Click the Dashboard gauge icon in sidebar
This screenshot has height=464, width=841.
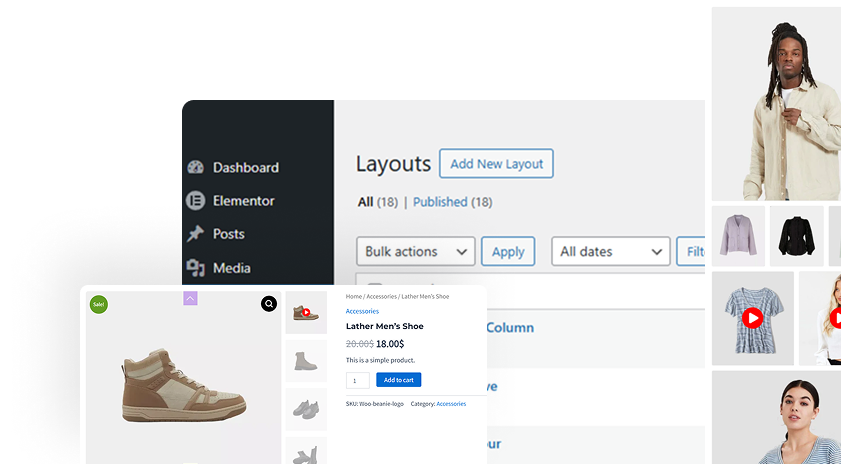point(195,168)
